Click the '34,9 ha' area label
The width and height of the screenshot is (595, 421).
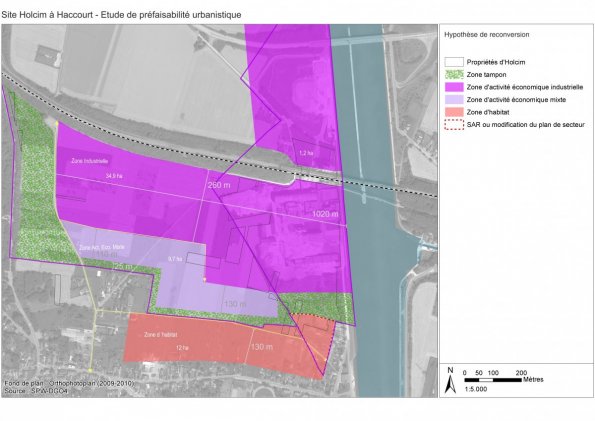click(114, 176)
